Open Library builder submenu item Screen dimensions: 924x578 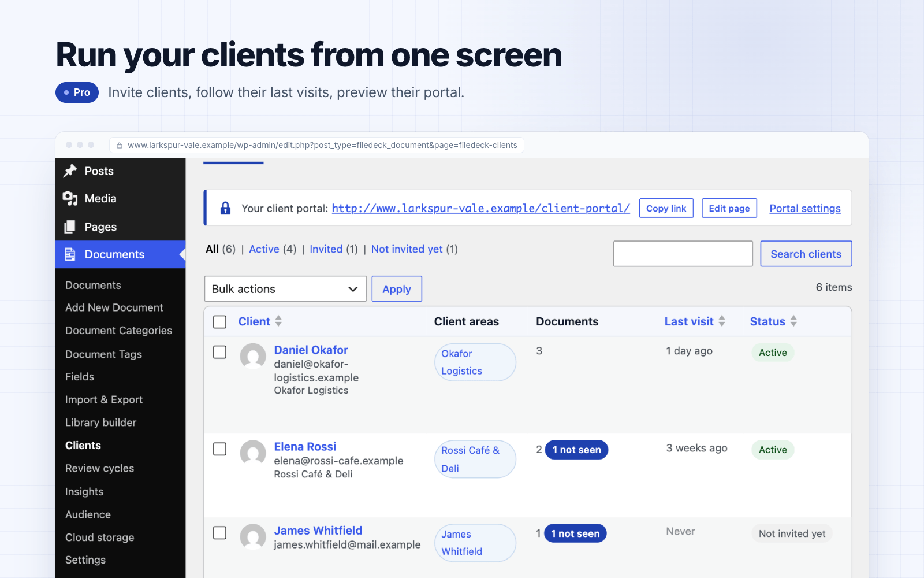pos(101,423)
